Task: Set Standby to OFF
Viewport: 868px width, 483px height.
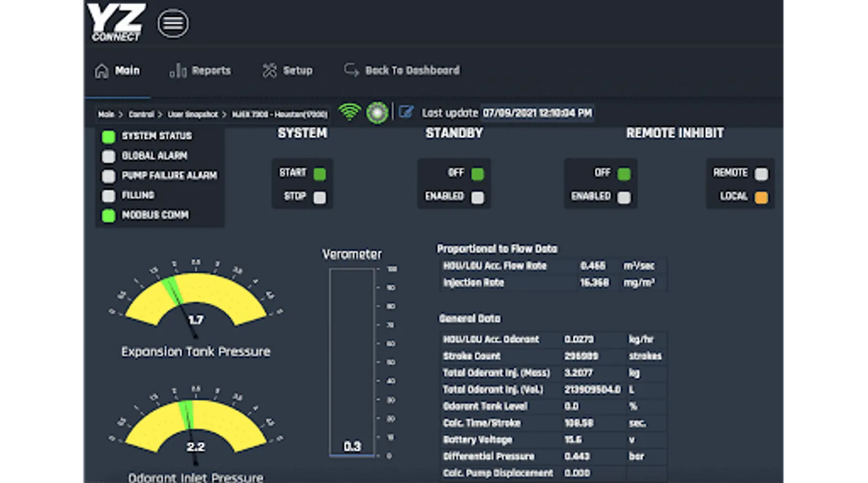Action: [x=477, y=174]
